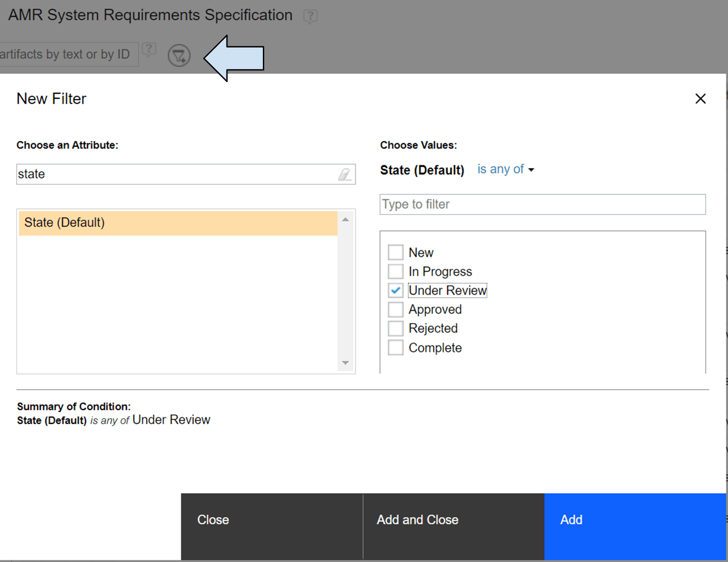
Task: Enable the Approved checkbox
Action: pyautogui.click(x=396, y=309)
